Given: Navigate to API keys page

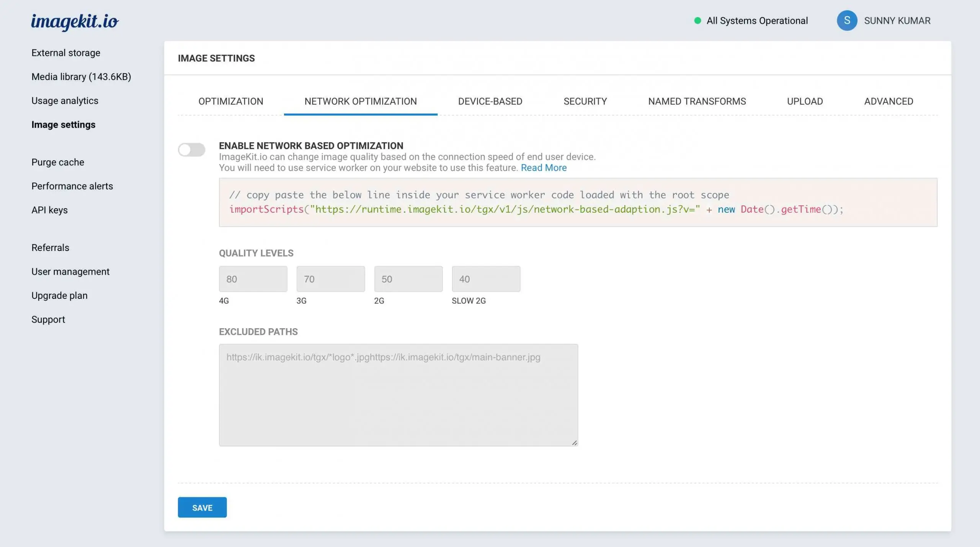Looking at the screenshot, I should [x=49, y=210].
